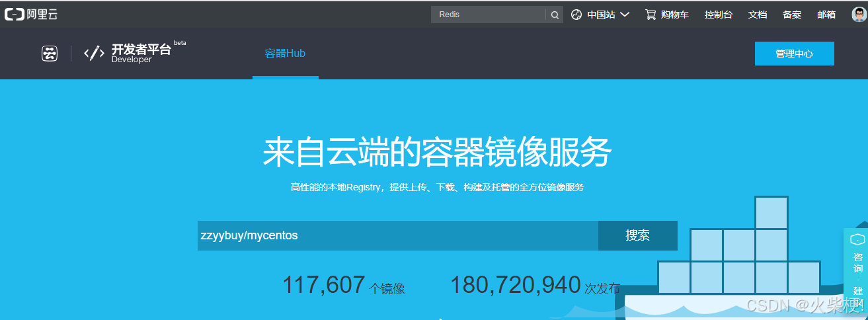Click the beta label next to 开发者平台
This screenshot has width=868, height=320.
tap(180, 42)
